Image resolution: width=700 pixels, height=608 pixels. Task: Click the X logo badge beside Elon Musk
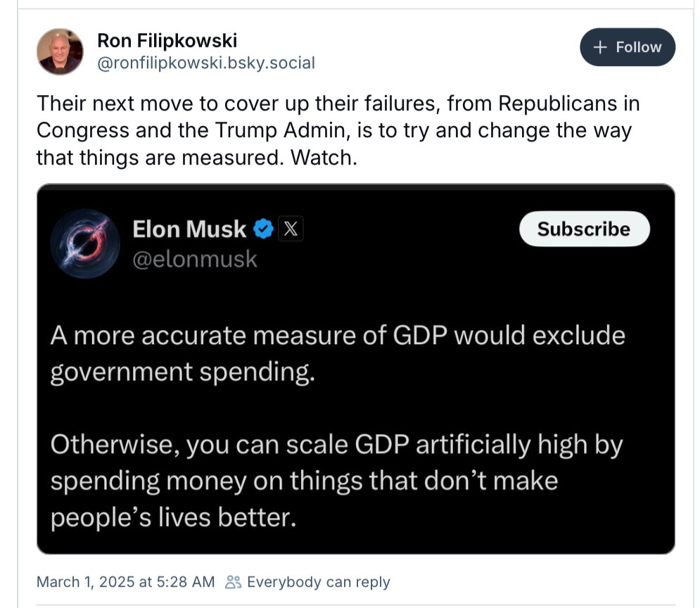pos(291,229)
